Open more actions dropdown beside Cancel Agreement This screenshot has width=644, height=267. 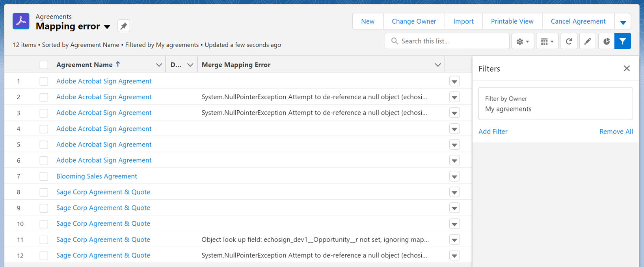[623, 22]
